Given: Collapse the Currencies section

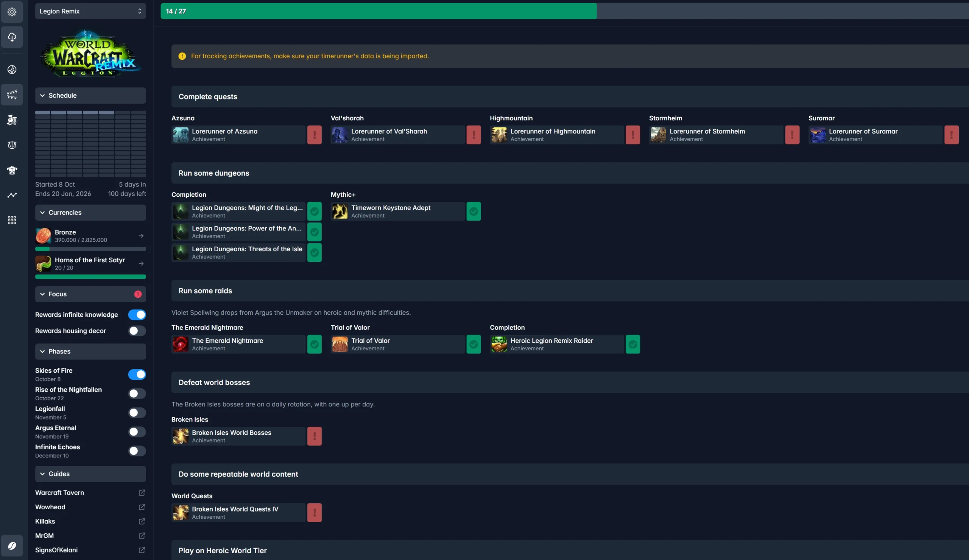Looking at the screenshot, I should point(90,213).
